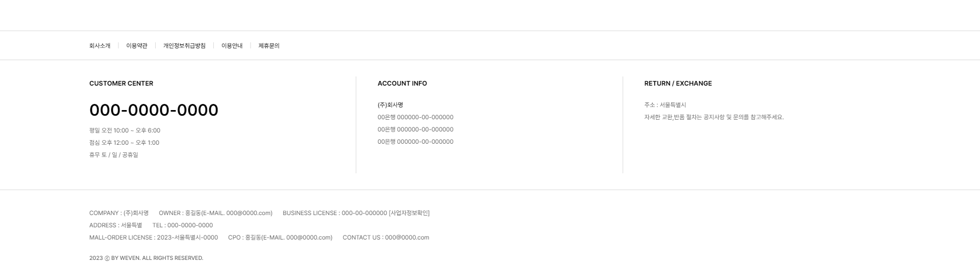The image size is (980, 265).
Task: Click the ACCOUNT INFO heading
Action: (402, 84)
